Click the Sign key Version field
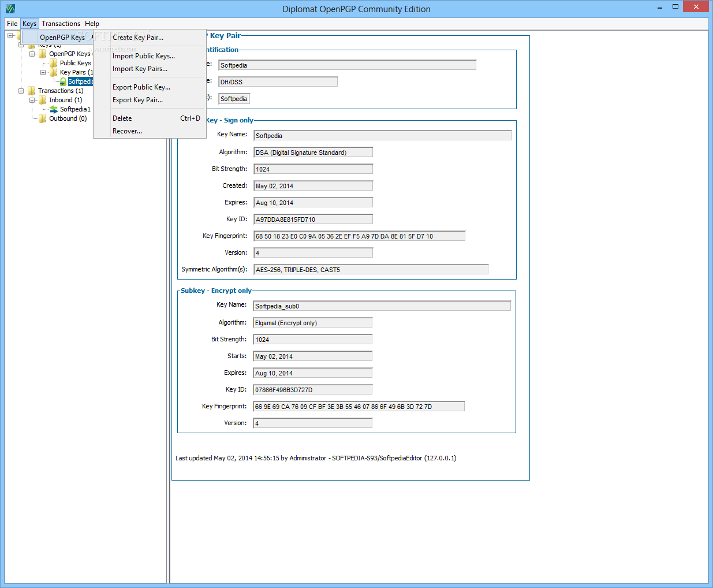 (x=313, y=253)
